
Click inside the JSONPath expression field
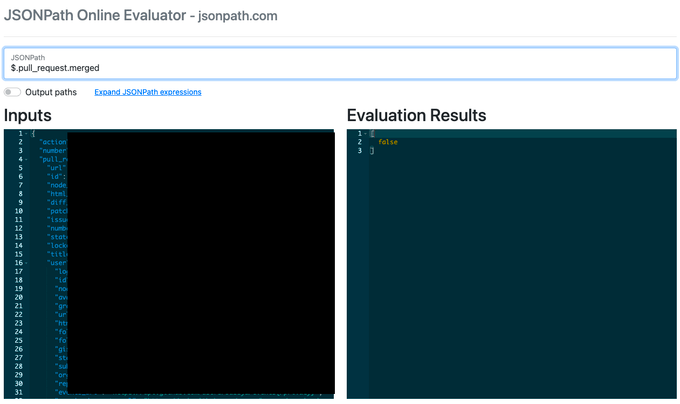[x=340, y=67]
